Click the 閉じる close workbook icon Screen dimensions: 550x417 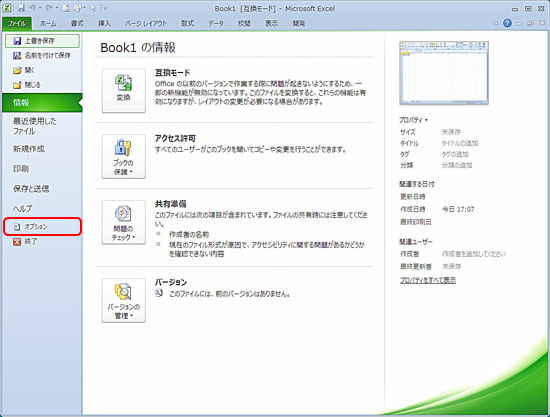click(x=17, y=85)
